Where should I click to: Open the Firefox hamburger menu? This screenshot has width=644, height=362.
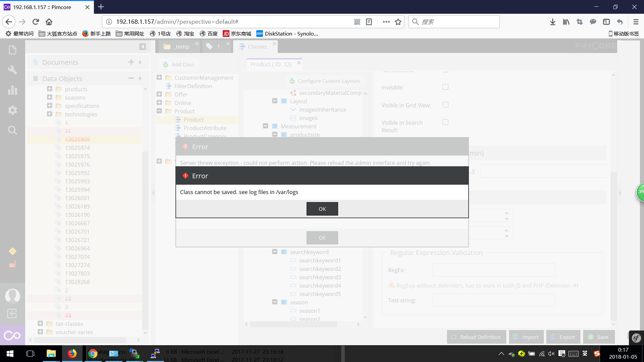(x=636, y=22)
